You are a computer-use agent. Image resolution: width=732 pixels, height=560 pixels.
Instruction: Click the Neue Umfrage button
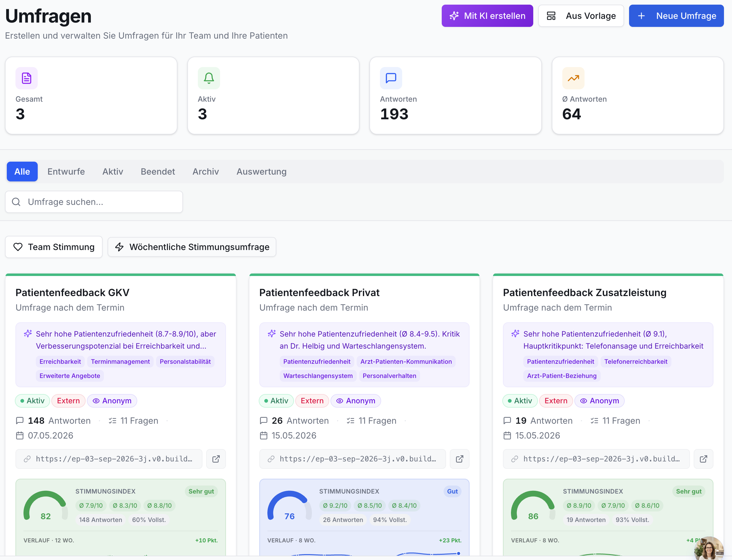click(676, 16)
